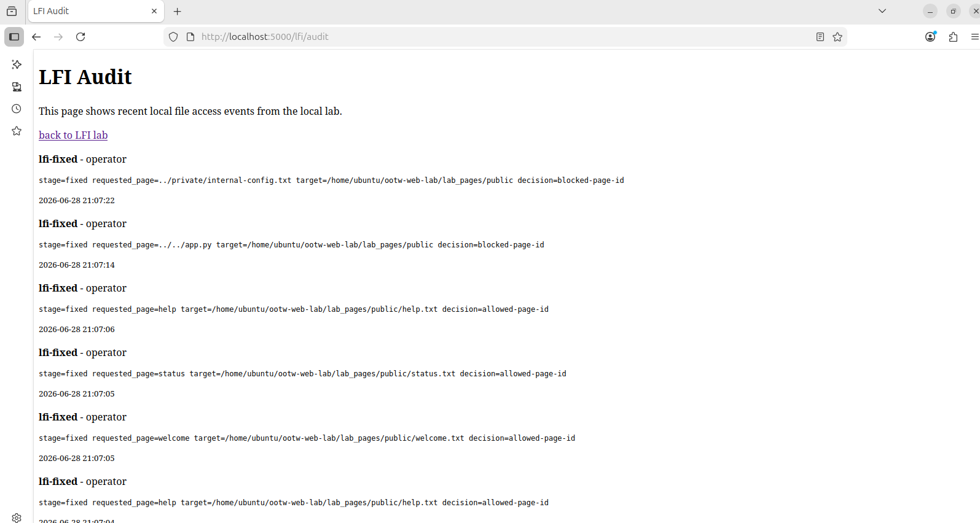Bookmark this page with the star

pyautogui.click(x=837, y=37)
